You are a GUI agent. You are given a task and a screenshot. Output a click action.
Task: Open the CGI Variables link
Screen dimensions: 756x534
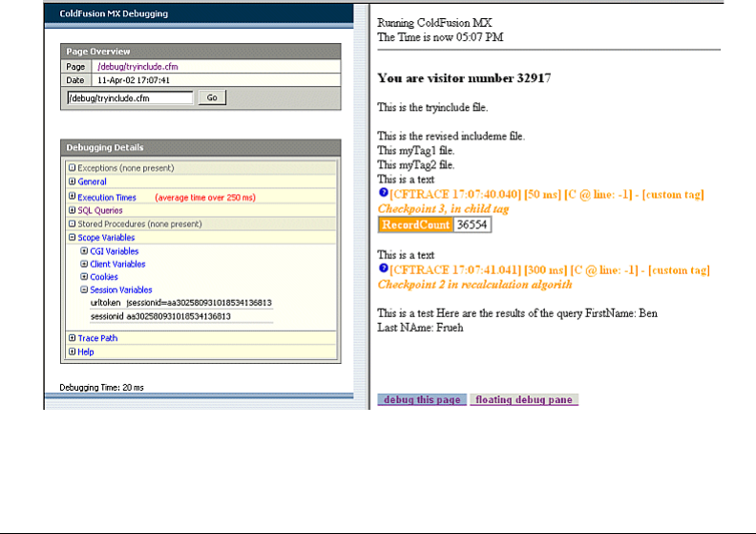pos(115,251)
